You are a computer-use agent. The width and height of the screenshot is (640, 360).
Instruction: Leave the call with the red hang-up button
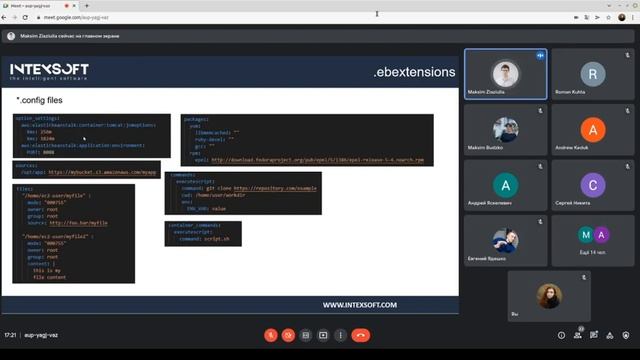pyautogui.click(x=361, y=335)
